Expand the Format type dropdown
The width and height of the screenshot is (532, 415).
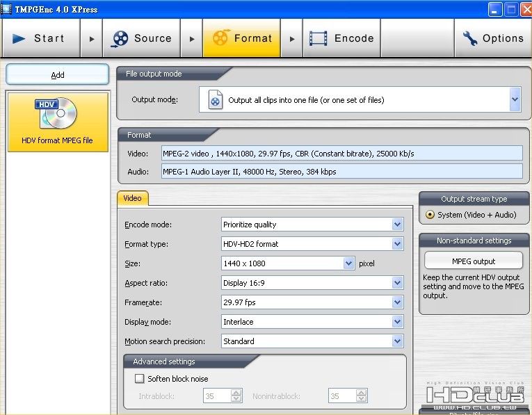coord(397,244)
